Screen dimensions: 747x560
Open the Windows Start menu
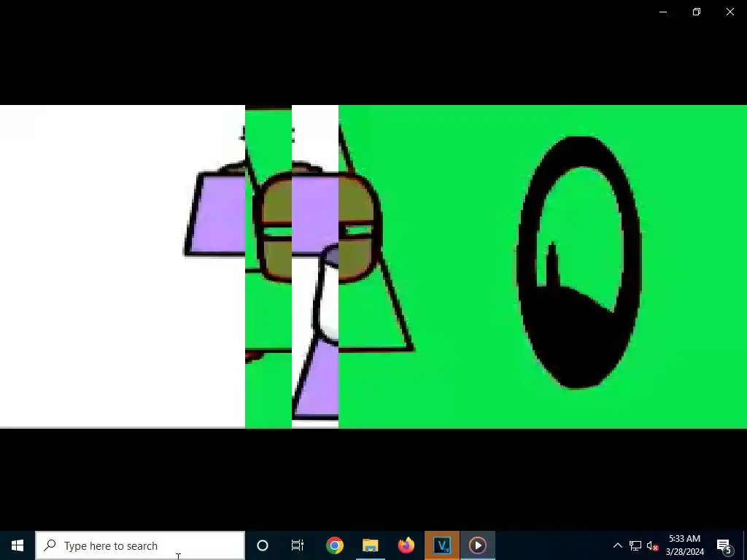[18, 545]
